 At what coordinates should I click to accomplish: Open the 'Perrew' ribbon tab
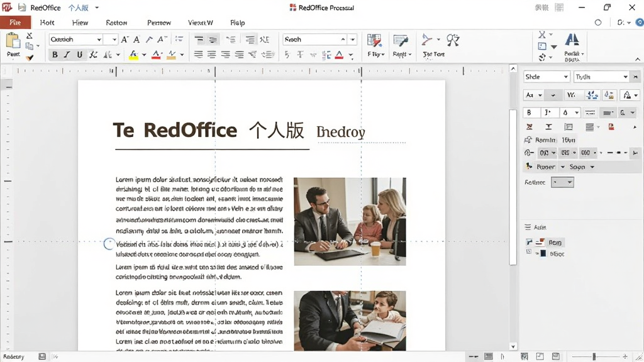[x=159, y=23]
